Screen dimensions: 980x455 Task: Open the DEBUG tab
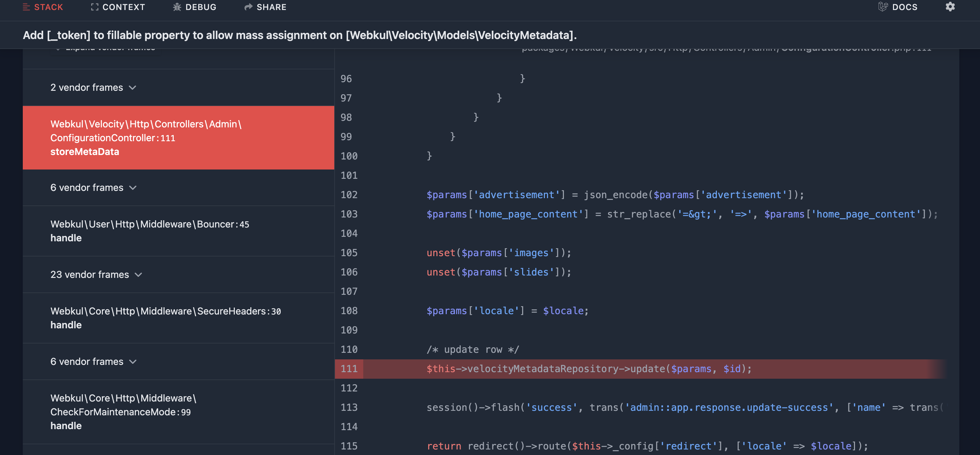tap(194, 7)
